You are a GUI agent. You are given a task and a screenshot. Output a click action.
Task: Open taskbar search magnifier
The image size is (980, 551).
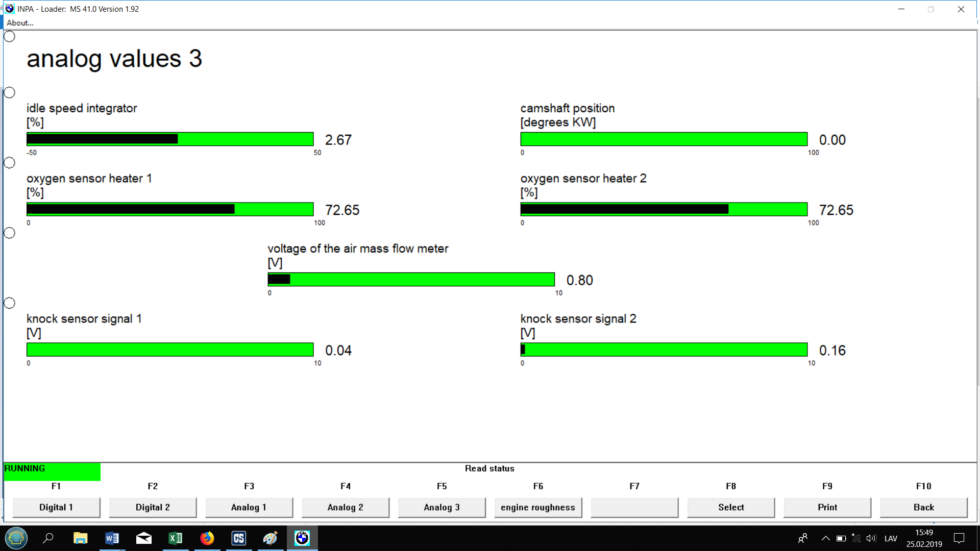(x=48, y=538)
